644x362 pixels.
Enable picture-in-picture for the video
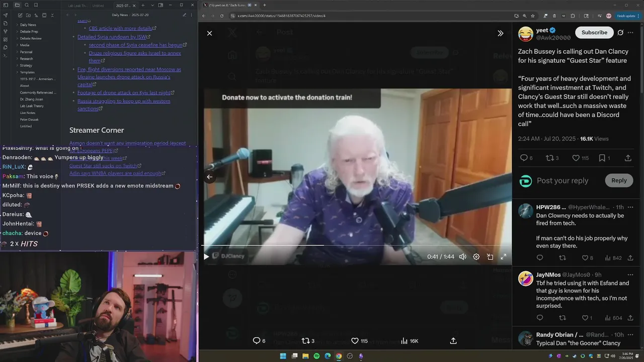tap(490, 256)
